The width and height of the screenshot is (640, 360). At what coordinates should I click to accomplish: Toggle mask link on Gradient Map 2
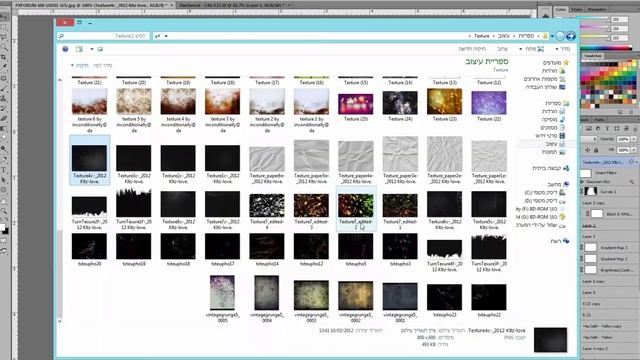(582, 258)
